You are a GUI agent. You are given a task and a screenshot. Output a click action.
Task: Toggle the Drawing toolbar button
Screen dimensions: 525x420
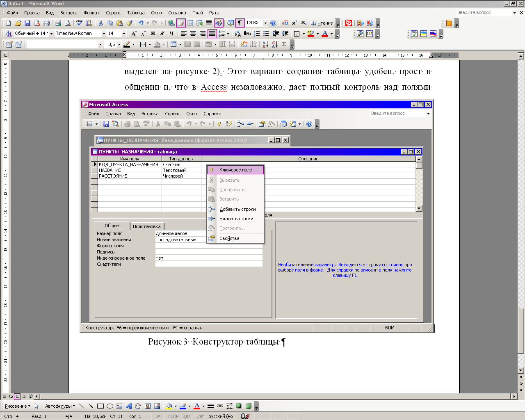pyautogui.click(x=219, y=23)
